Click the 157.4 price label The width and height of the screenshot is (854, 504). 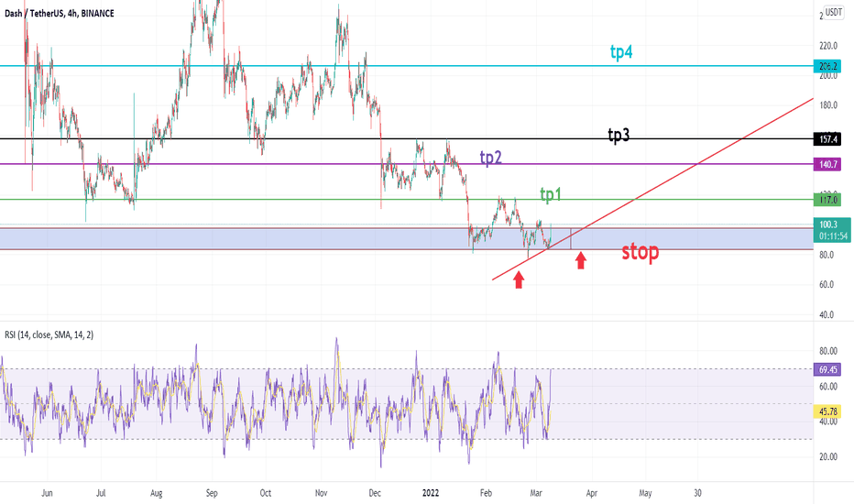(827, 139)
